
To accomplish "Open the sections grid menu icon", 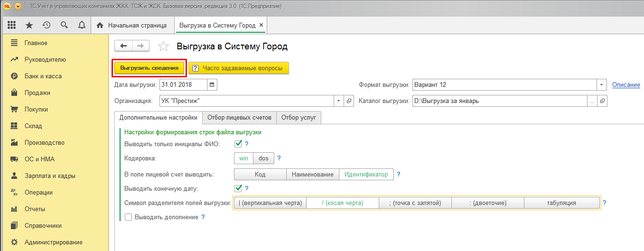I will pyautogui.click(x=12, y=25).
